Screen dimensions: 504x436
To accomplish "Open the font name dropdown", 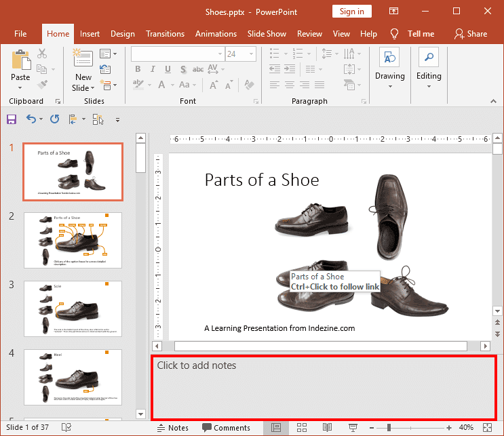I will click(x=220, y=54).
